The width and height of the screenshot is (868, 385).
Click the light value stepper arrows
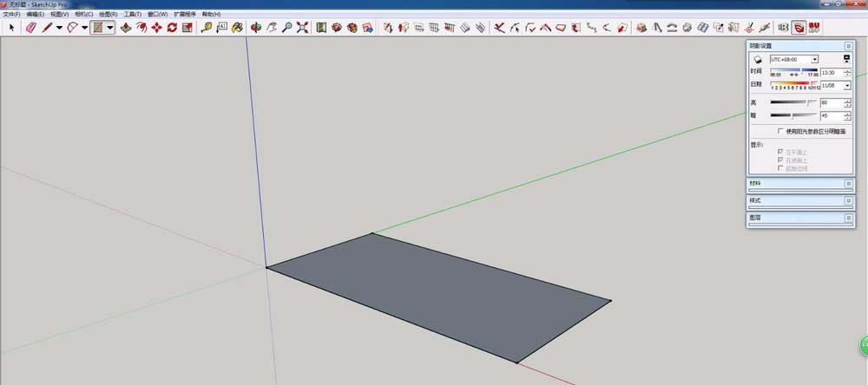tap(847, 103)
